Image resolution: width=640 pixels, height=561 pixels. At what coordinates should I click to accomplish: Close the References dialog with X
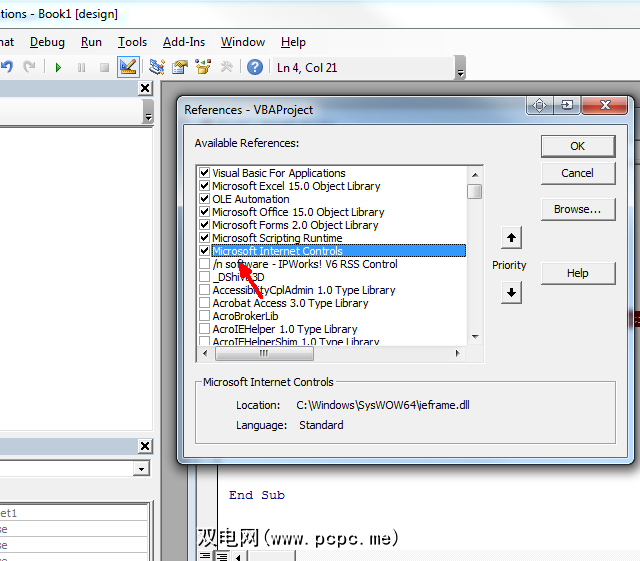(605, 105)
